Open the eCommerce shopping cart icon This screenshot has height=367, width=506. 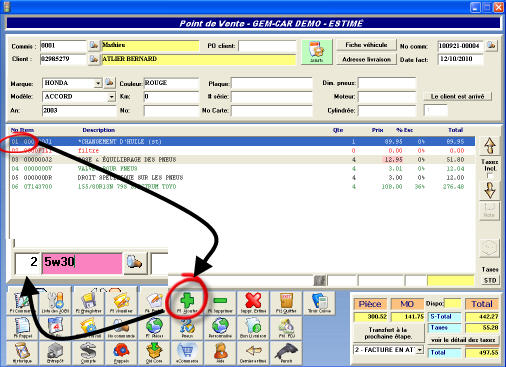[x=187, y=353]
